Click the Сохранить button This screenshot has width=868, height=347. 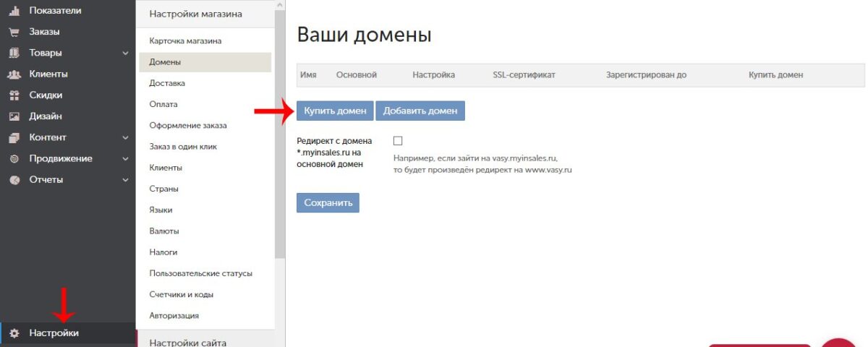(328, 203)
